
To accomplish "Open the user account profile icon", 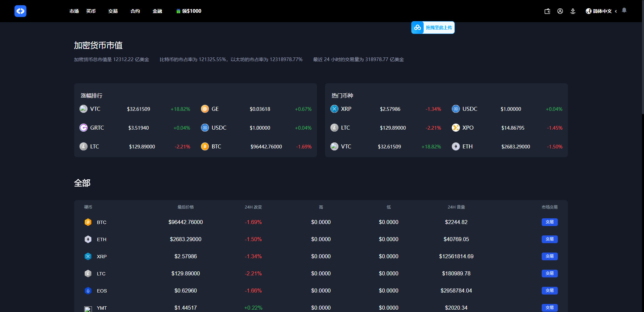I will pos(560,11).
